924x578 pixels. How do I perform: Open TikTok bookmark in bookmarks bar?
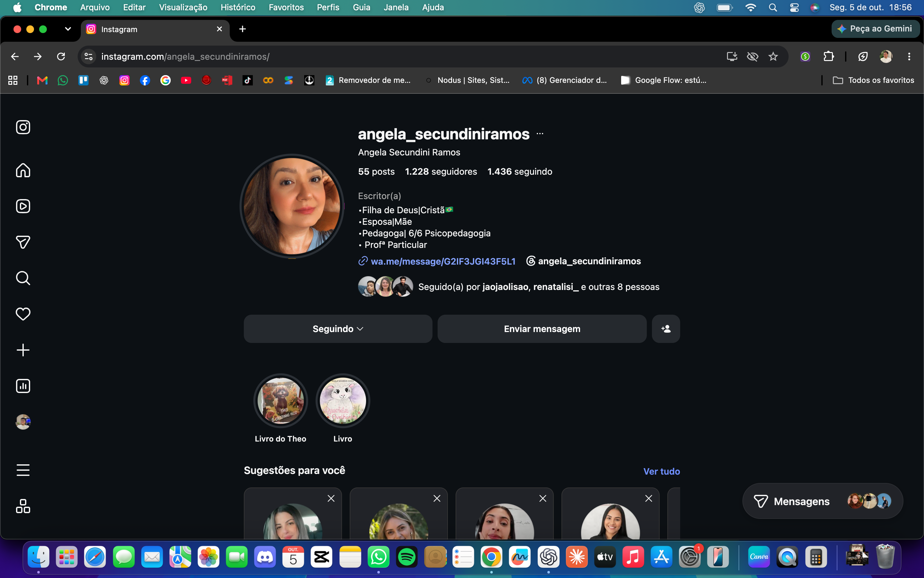point(247,80)
